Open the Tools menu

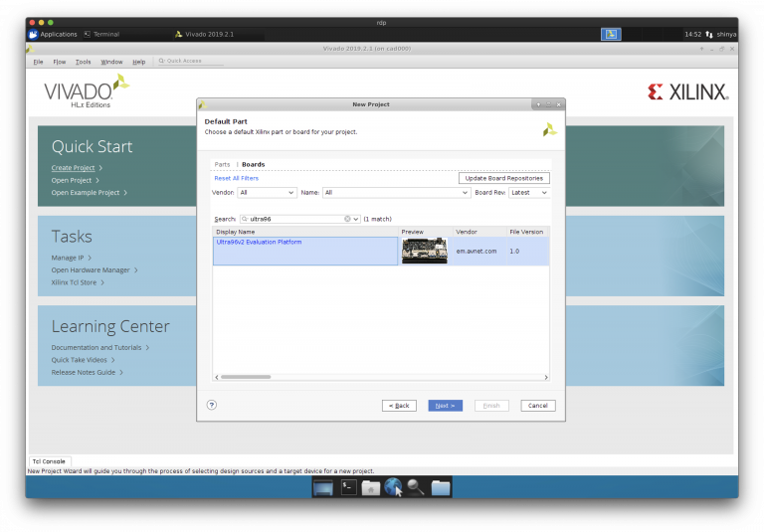[x=84, y=62]
